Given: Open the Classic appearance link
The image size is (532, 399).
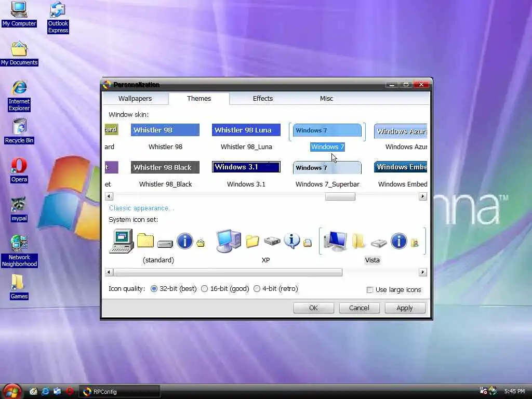Looking at the screenshot, I should [x=141, y=208].
